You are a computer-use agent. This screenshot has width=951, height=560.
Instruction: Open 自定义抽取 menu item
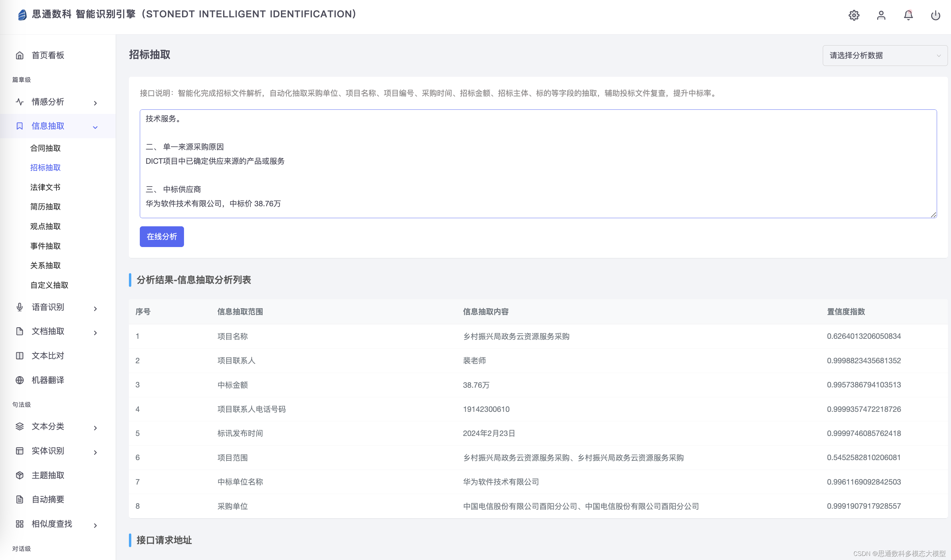click(49, 285)
